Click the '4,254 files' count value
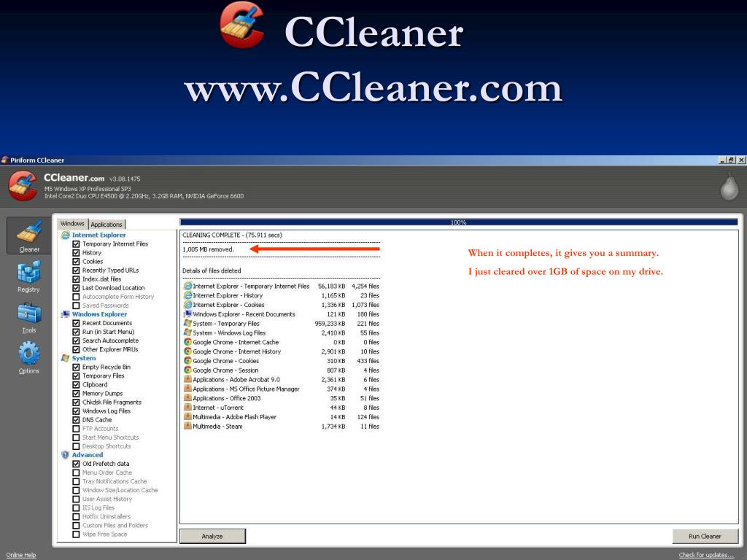Image resolution: width=747 pixels, height=560 pixels. pos(365,286)
